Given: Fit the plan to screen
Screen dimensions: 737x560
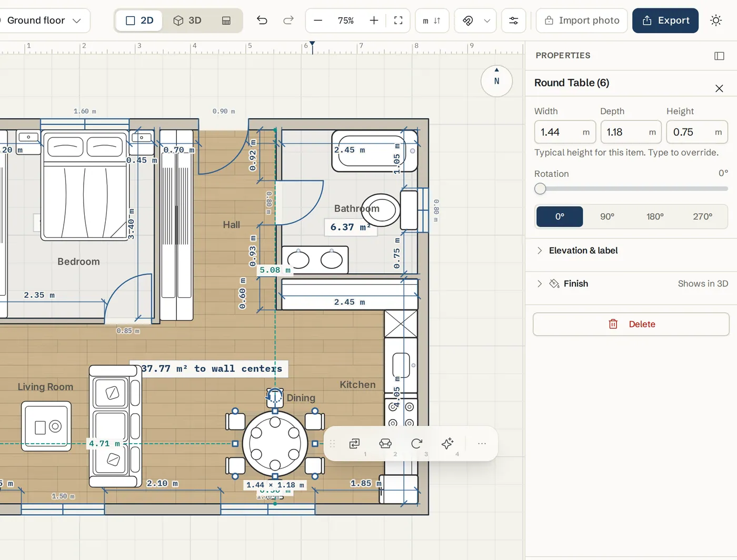Looking at the screenshot, I should (399, 21).
